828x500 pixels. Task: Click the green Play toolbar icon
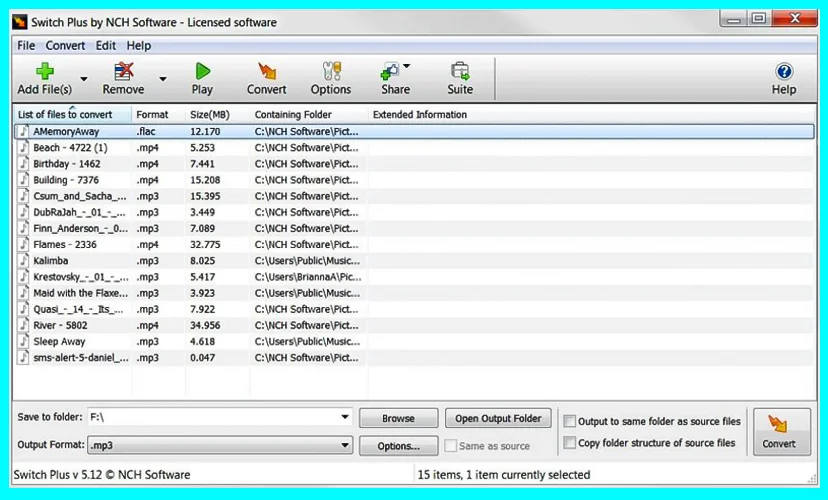202,71
